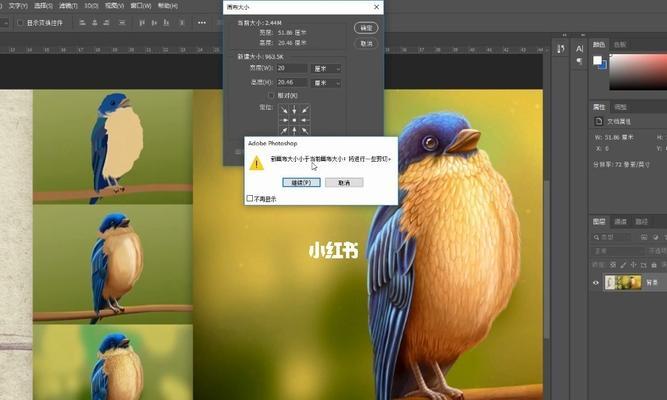The width and height of the screenshot is (667, 400).
Task: Click the first align icon in options bar
Action: pyautogui.click(x=83, y=23)
